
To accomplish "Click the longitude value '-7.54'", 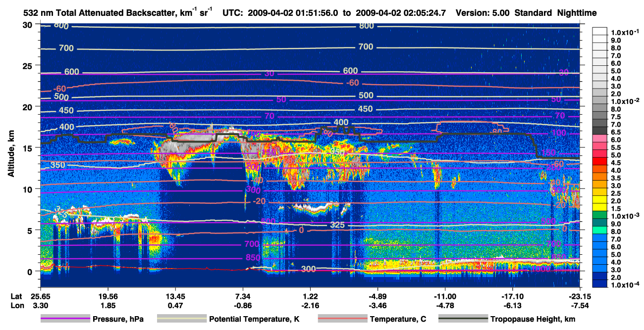I will pyautogui.click(x=580, y=305).
